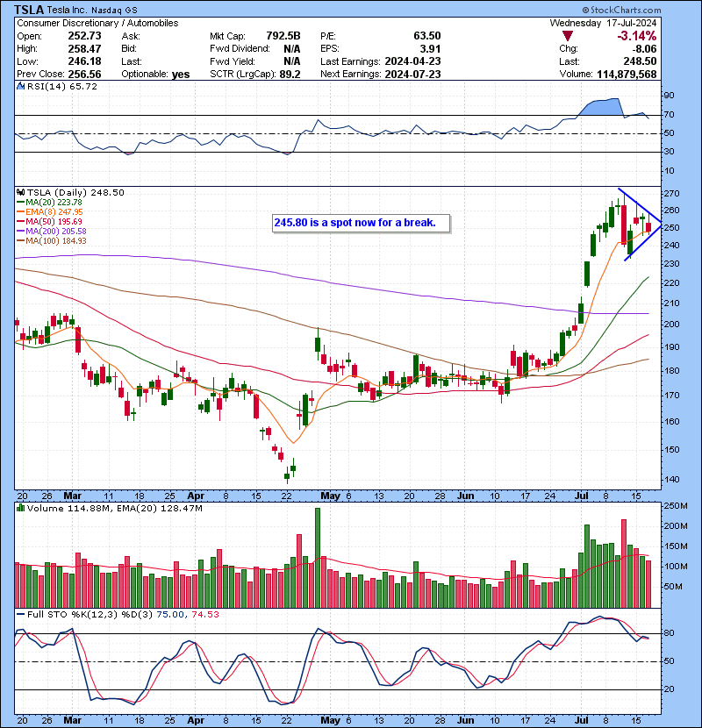Click the Optionable yes value
The height and width of the screenshot is (728, 702).
(x=181, y=75)
